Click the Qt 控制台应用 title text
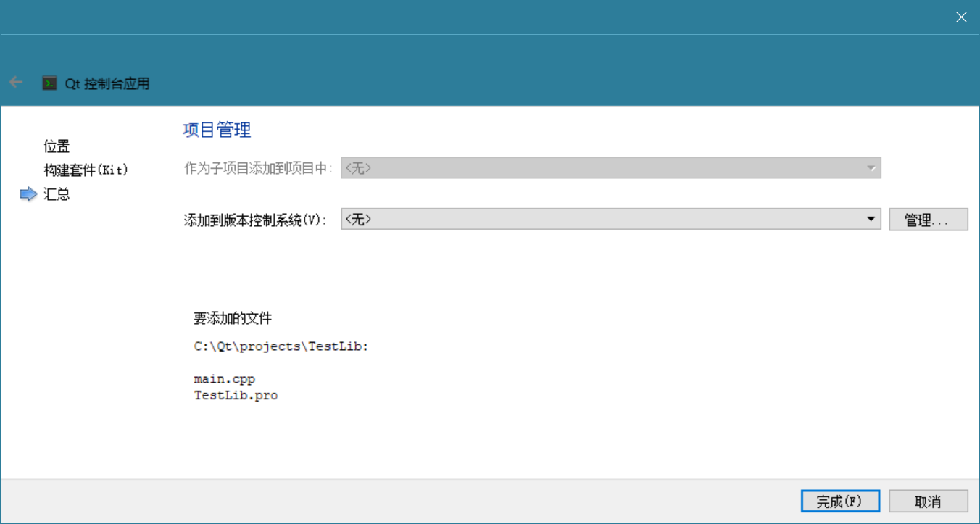The width and height of the screenshot is (980, 524). pos(107,83)
